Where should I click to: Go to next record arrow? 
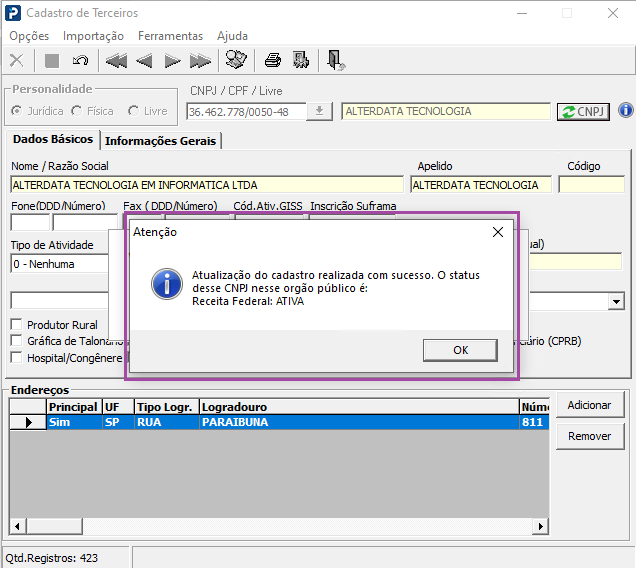(x=172, y=61)
